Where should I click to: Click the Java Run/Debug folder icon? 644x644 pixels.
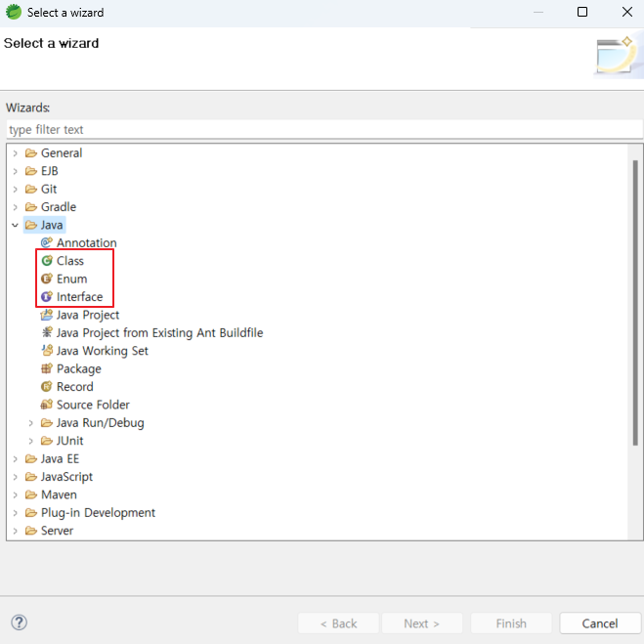point(46,422)
